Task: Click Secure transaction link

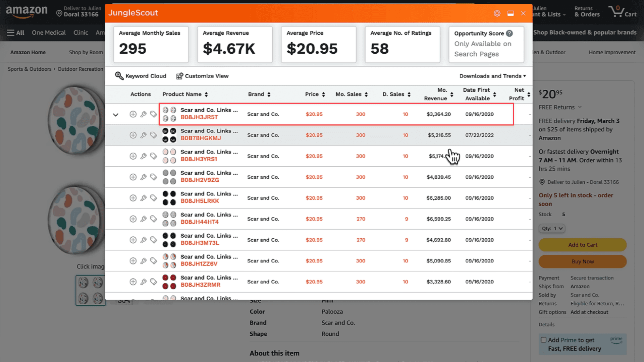Action: pyautogui.click(x=592, y=278)
